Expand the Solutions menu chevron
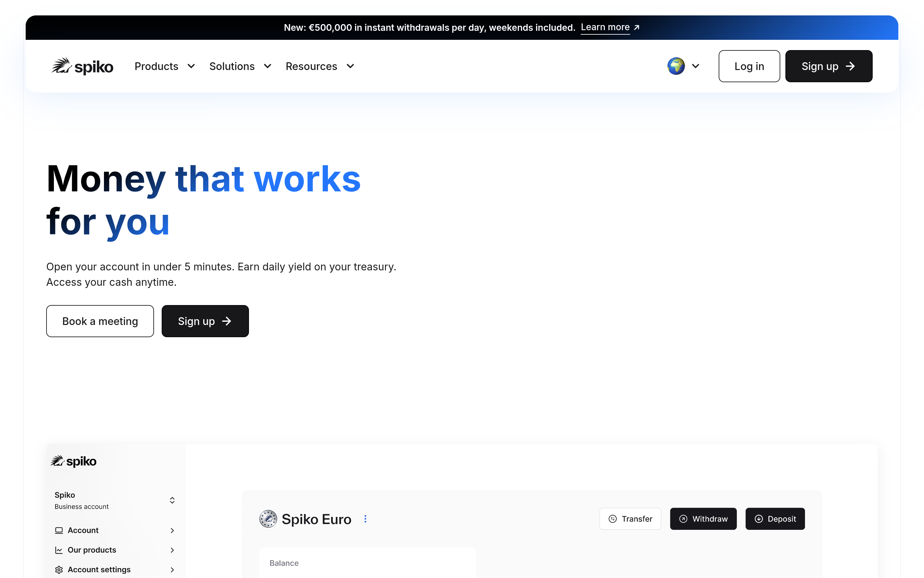Image resolution: width=924 pixels, height=578 pixels. pyautogui.click(x=268, y=66)
